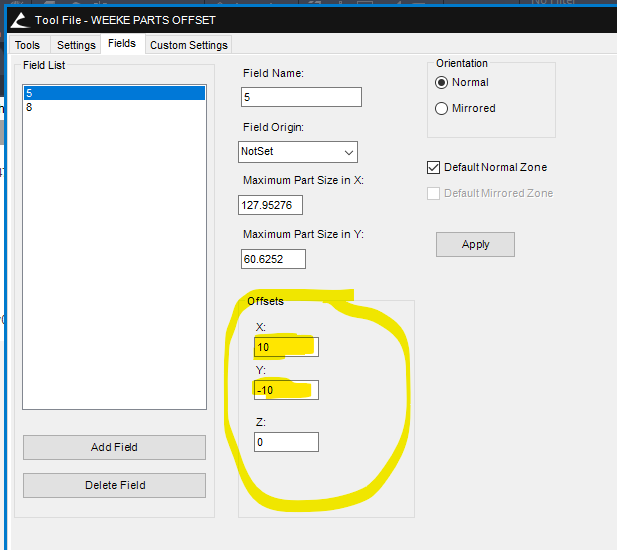The image size is (617, 550).
Task: Open the Tools tab
Action: pos(28,45)
